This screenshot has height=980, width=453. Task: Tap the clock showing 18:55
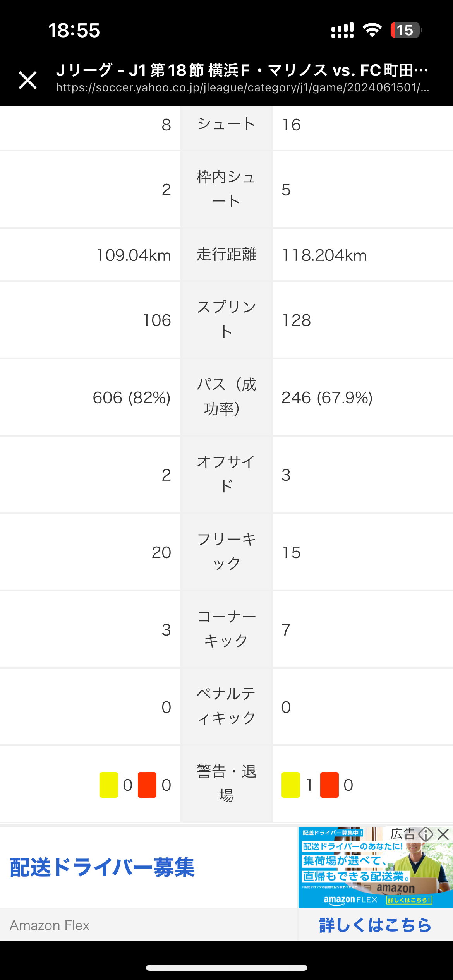coord(74,30)
